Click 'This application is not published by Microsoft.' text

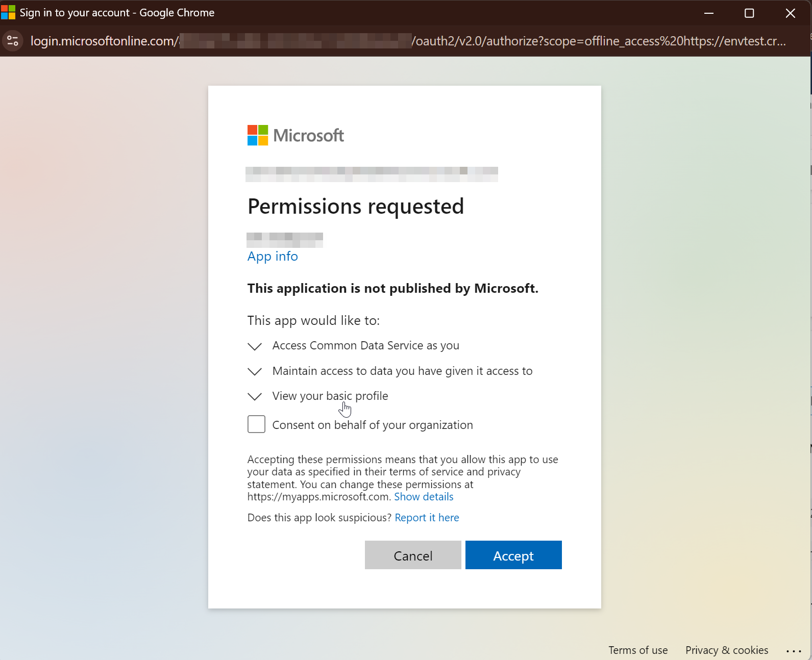[393, 288]
